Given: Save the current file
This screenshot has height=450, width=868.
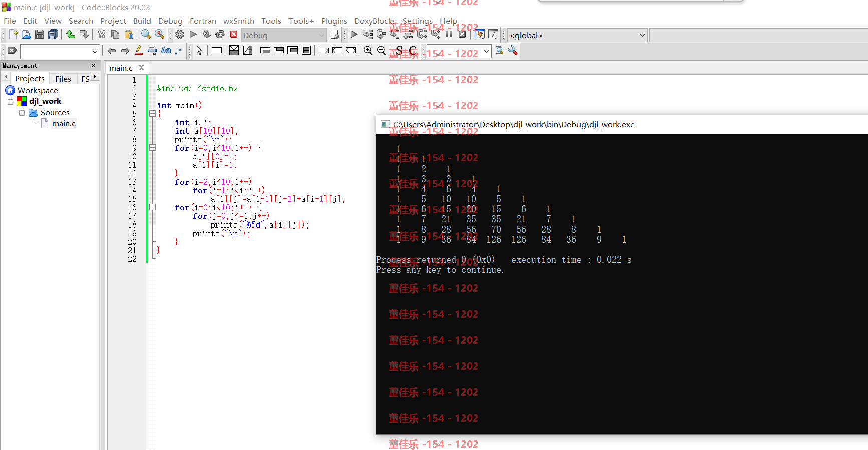Looking at the screenshot, I should (x=40, y=34).
